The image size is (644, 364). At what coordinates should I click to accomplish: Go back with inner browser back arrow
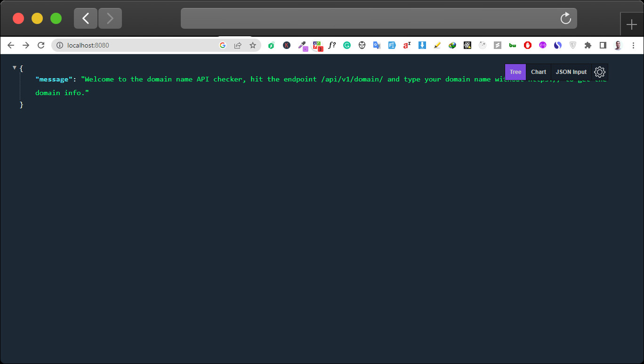coord(11,45)
